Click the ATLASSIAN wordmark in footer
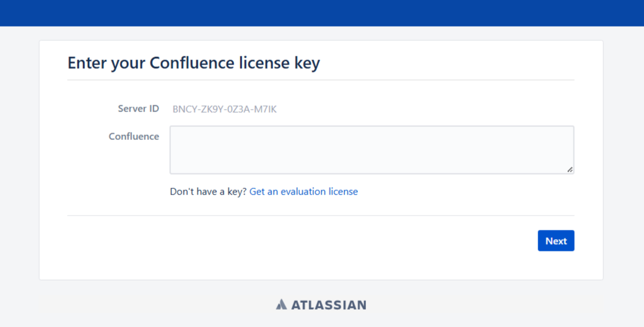 click(329, 305)
